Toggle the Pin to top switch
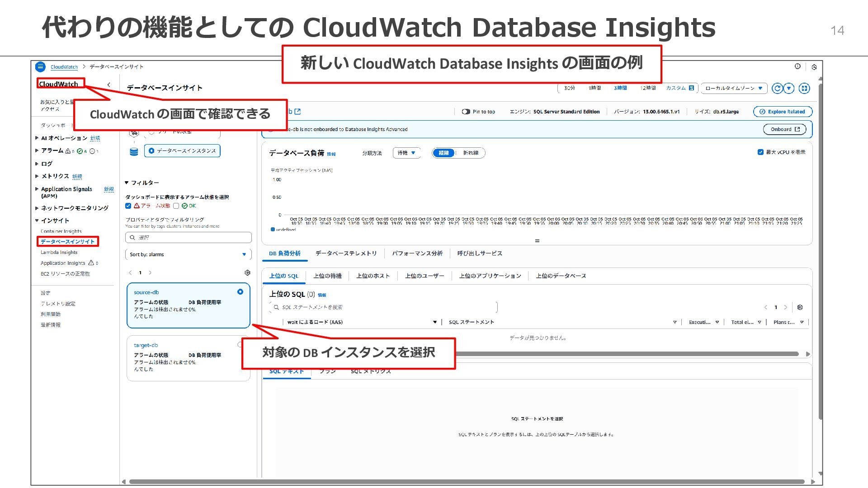The image size is (868, 488). point(466,112)
